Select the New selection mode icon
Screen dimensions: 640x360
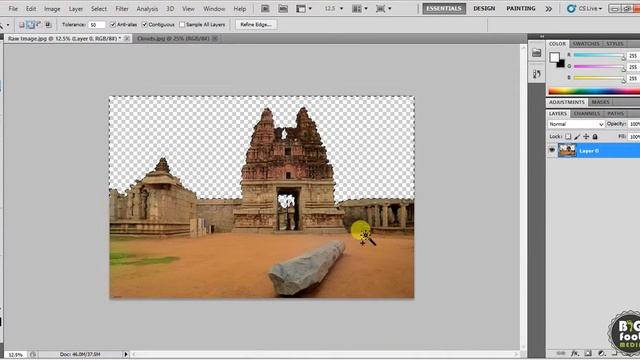[x=22, y=25]
